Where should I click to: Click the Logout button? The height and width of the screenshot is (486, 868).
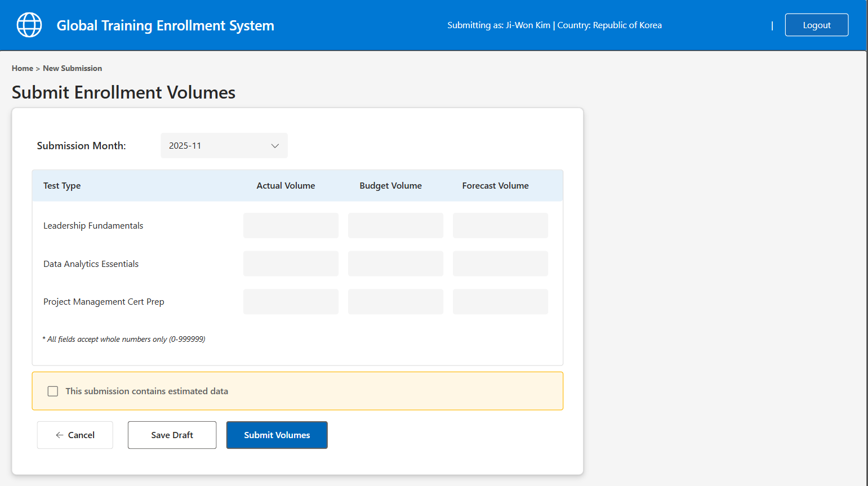816,25
